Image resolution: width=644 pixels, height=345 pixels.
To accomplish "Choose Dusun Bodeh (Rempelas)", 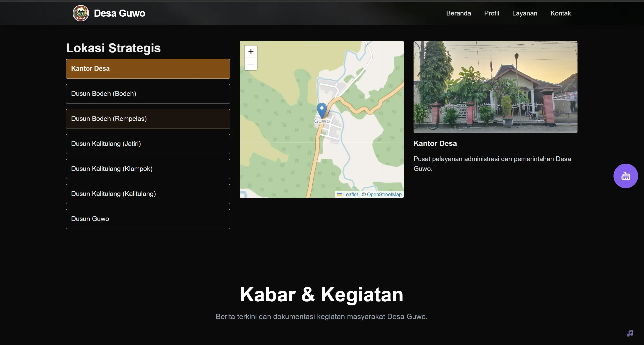I will pyautogui.click(x=148, y=119).
